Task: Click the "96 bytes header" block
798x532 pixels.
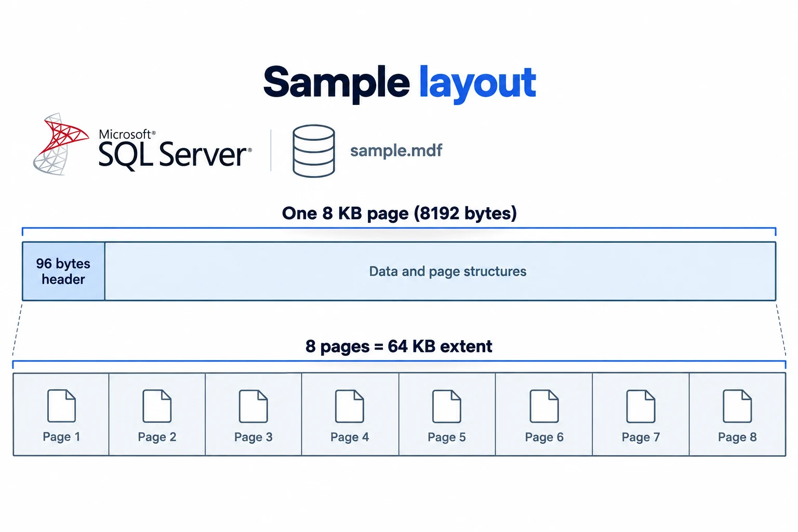Action: (63, 271)
